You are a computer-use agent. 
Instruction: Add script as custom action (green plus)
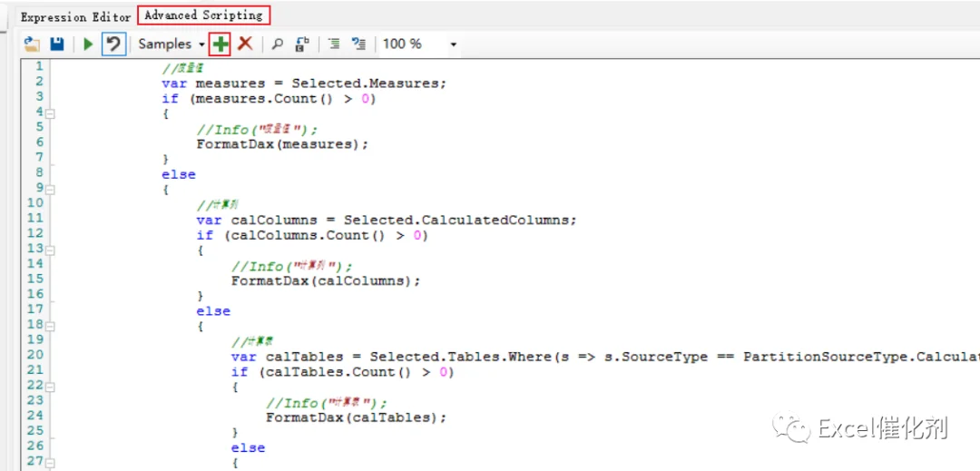[220, 44]
